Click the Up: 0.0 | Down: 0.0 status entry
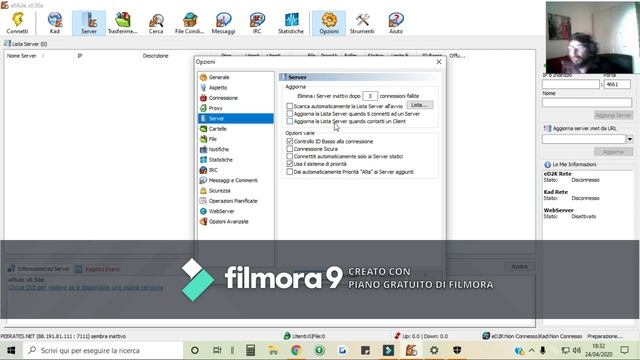This screenshot has height=360, width=640. tap(420, 336)
